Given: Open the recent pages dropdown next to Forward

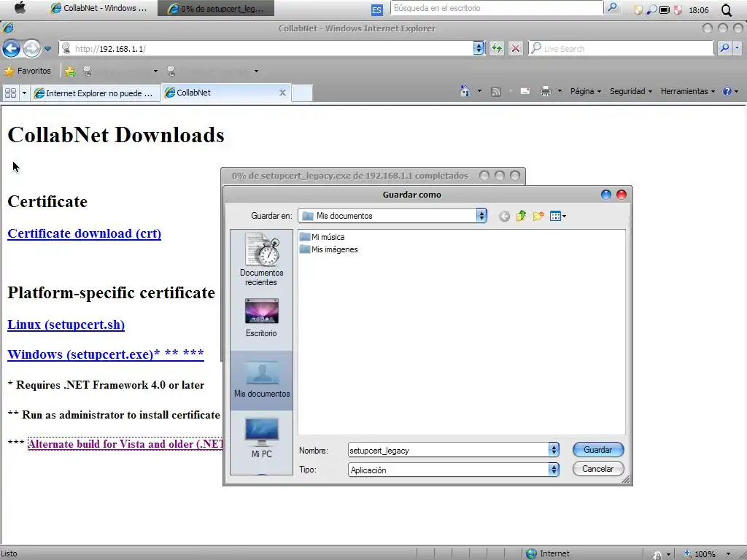Looking at the screenshot, I should point(47,49).
